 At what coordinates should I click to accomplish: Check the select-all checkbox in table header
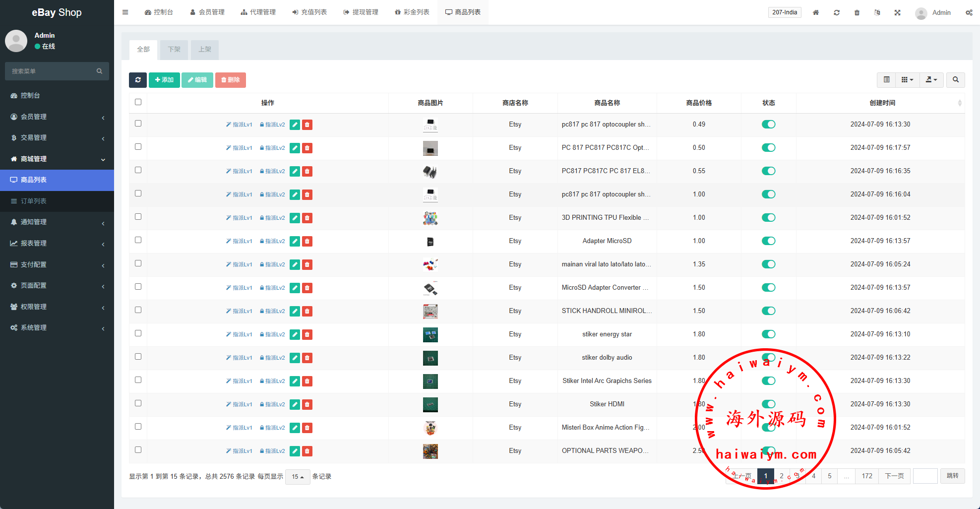[x=138, y=102]
